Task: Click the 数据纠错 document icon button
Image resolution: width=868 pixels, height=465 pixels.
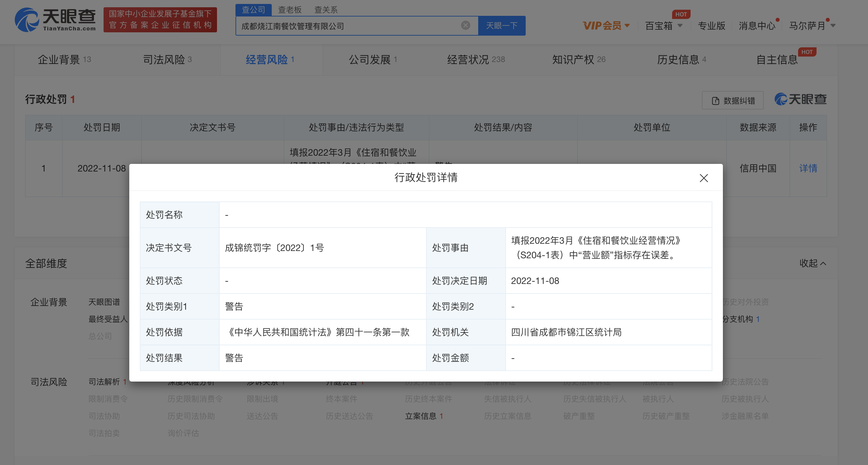Action: click(732, 100)
